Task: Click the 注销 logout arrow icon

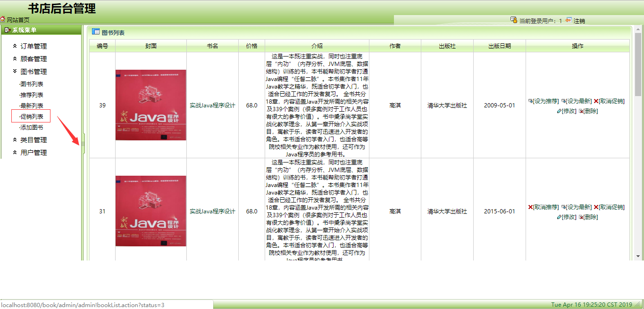Action: pyautogui.click(x=569, y=20)
